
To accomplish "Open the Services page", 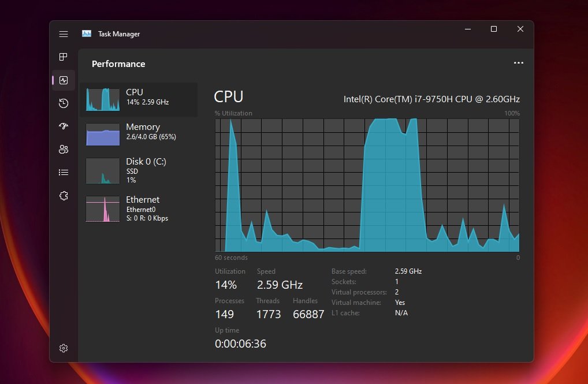I will pos(64,196).
